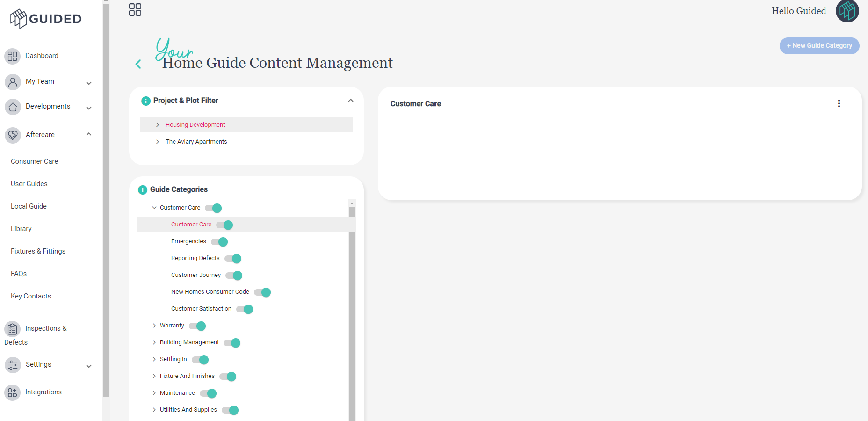Click the Dashboard sidebar icon

pyautogui.click(x=13, y=56)
